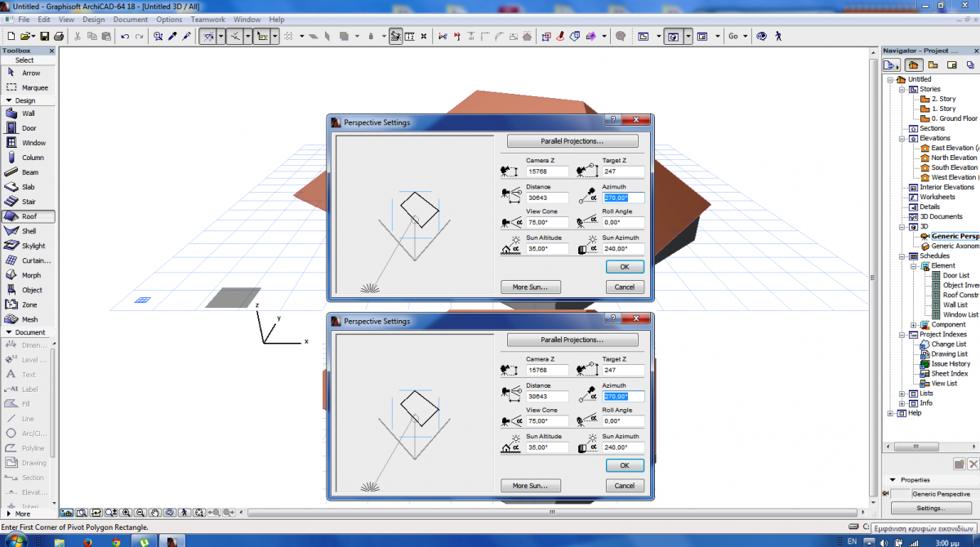Collapse the Elevations folder in Navigator
The image size is (980, 547).
point(902,138)
